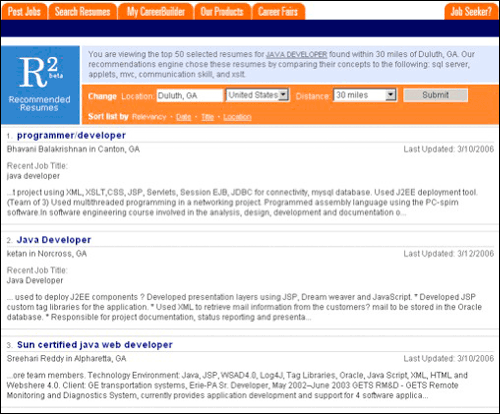Sort list by Location
The image size is (500, 414).
click(237, 117)
